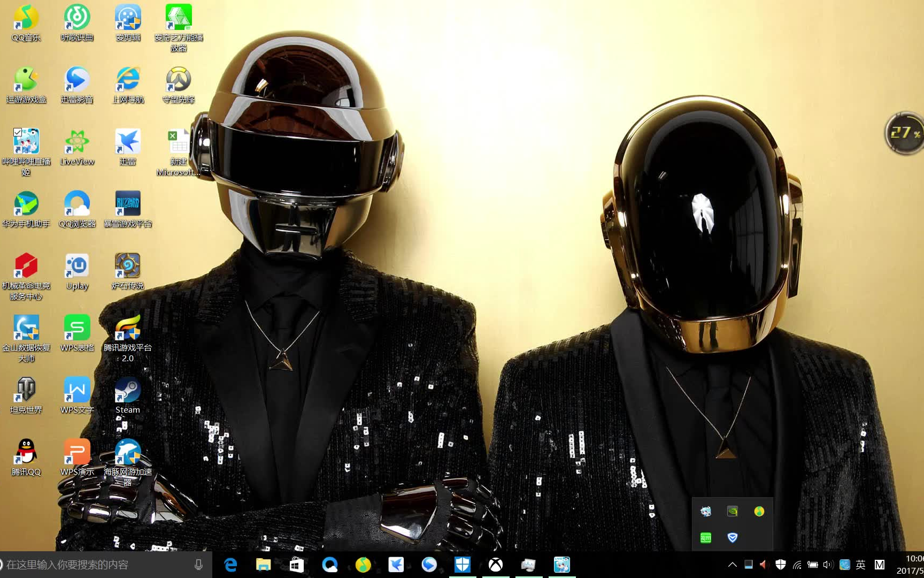Open the QQ Music icon in tray popup

coord(759,511)
